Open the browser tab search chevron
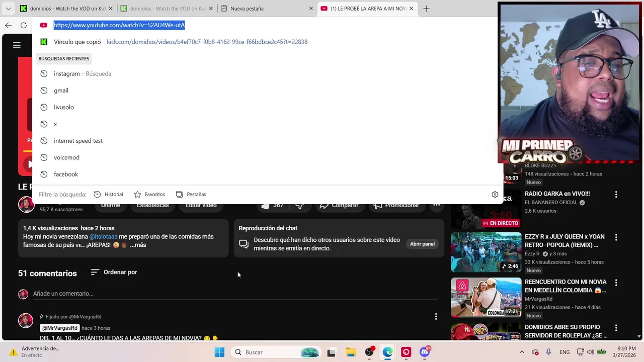This screenshot has height=362, width=644. [x=8, y=9]
